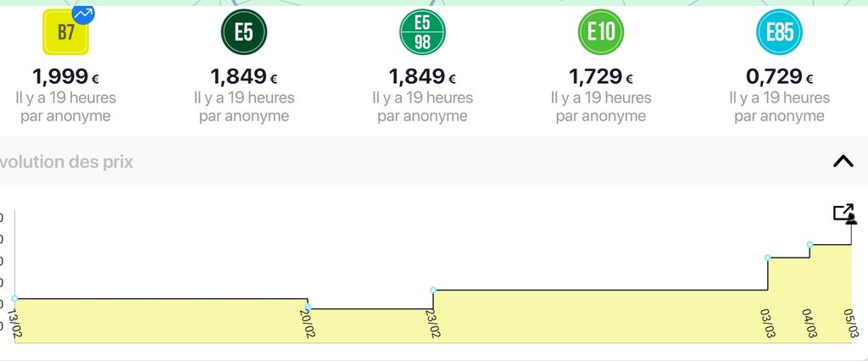Click the 'par anonyme' text under E85
Image resolution: width=868 pixels, height=361 pixels.
pyautogui.click(x=779, y=116)
